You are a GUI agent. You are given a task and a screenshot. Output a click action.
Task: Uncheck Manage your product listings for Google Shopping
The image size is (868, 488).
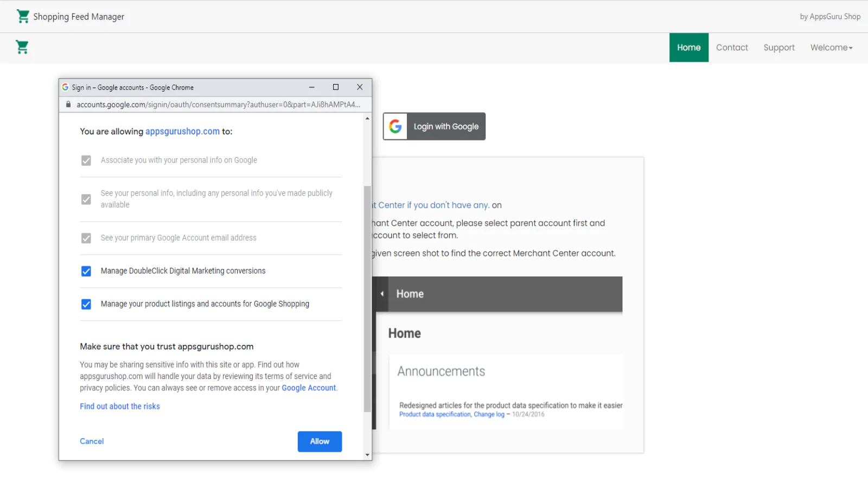click(86, 304)
